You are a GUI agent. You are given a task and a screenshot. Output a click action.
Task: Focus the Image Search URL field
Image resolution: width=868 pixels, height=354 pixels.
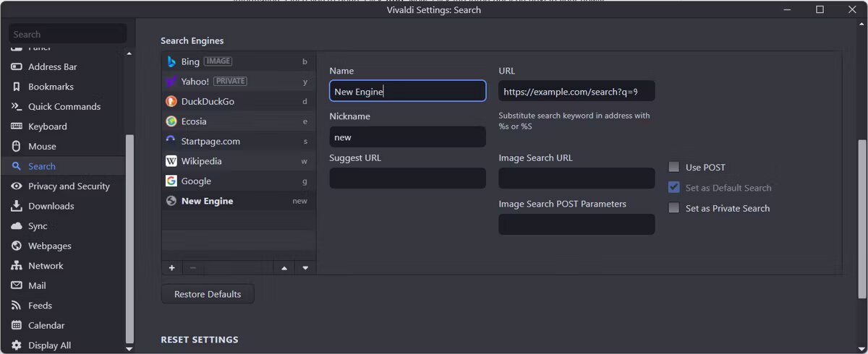pos(576,178)
